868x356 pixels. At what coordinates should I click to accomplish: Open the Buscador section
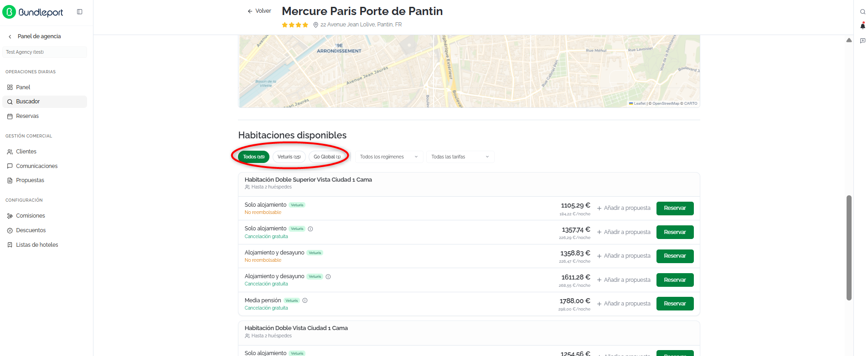pos(44,102)
